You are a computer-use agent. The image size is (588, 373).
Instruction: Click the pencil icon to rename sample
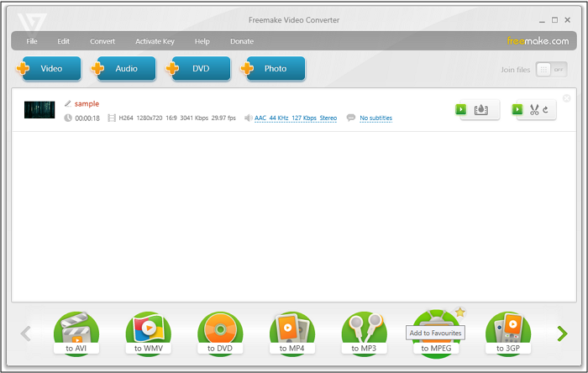[x=68, y=103]
